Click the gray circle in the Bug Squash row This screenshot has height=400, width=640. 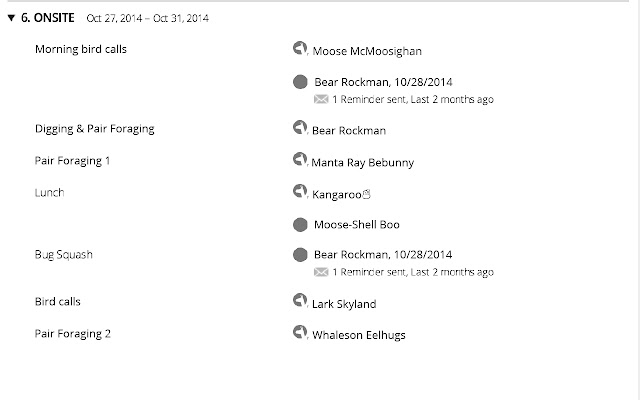[300, 255]
